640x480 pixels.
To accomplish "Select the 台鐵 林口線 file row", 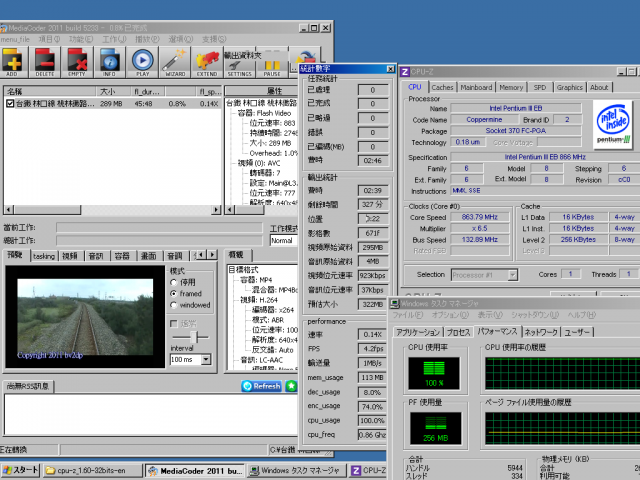I will tap(112, 104).
